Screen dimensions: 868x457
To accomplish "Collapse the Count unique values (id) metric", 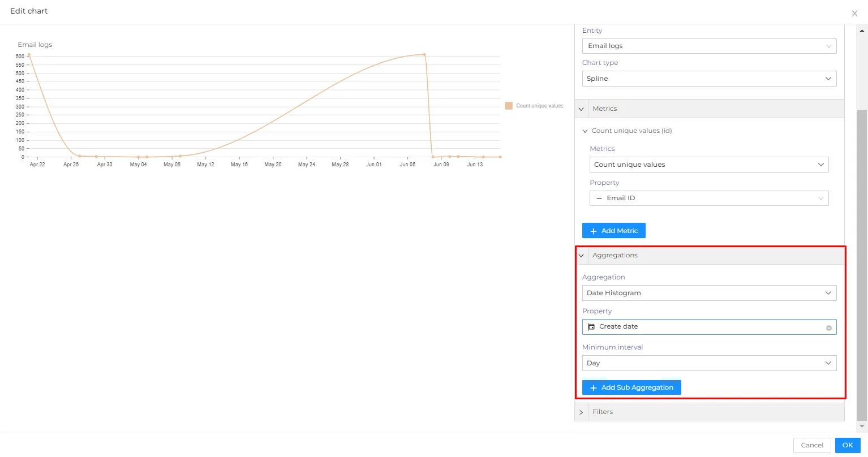I will pos(585,131).
